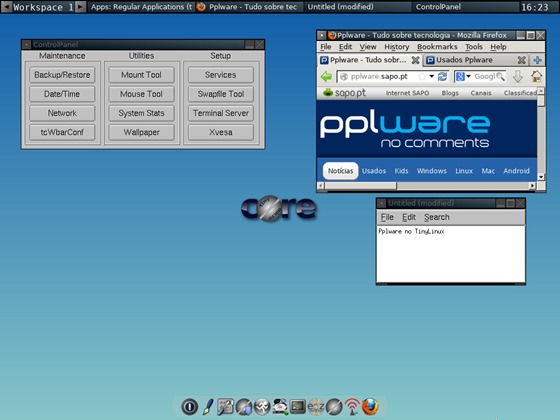Click the Run program icon in the dock

click(262, 407)
